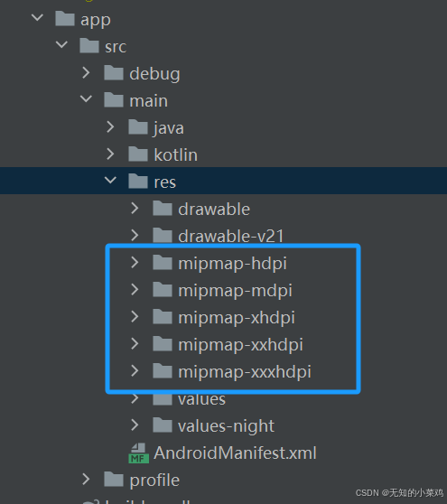Click the java folder icon

pyautogui.click(x=138, y=126)
